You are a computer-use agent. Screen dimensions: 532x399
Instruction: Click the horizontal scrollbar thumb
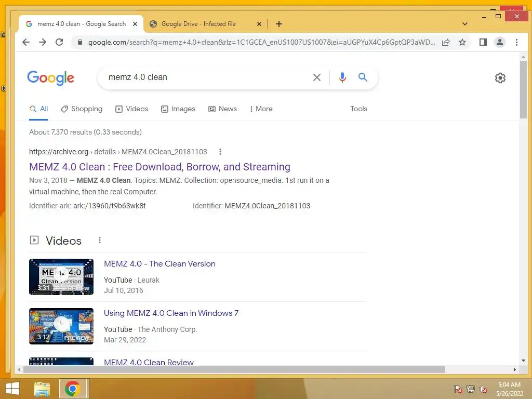point(234,369)
